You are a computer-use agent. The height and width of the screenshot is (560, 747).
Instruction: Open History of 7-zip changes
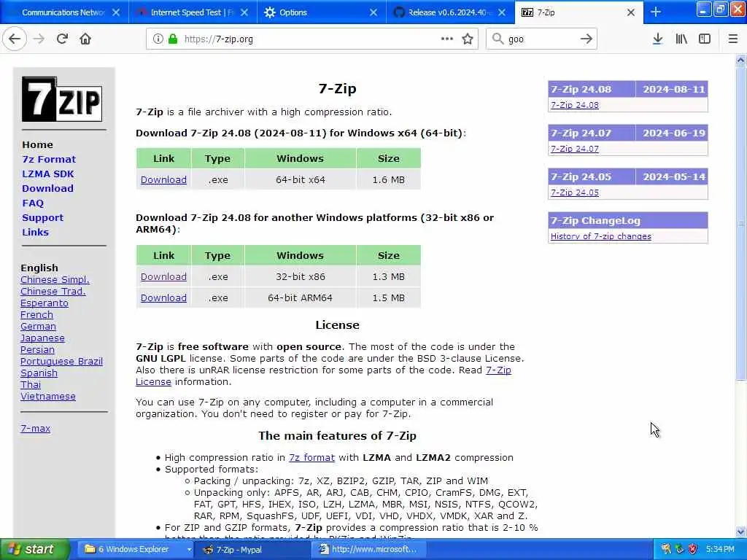pos(601,236)
